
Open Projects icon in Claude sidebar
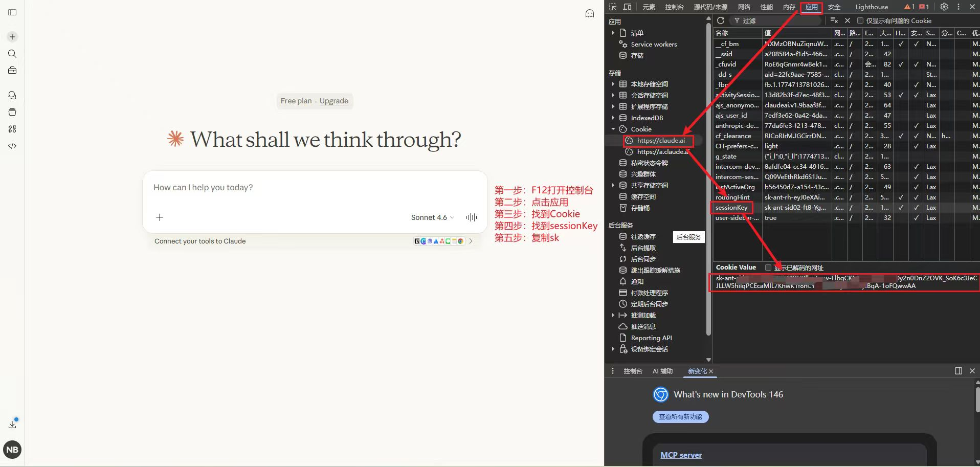coord(12,112)
